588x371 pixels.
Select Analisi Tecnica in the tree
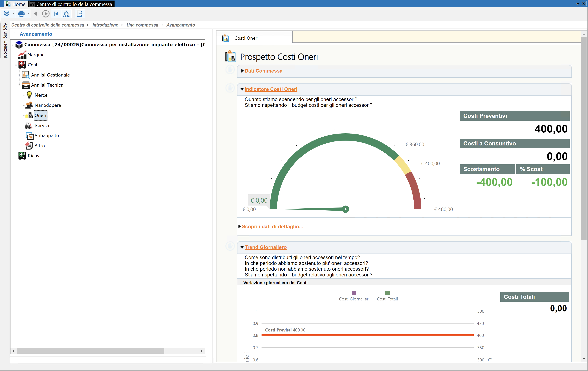47,85
